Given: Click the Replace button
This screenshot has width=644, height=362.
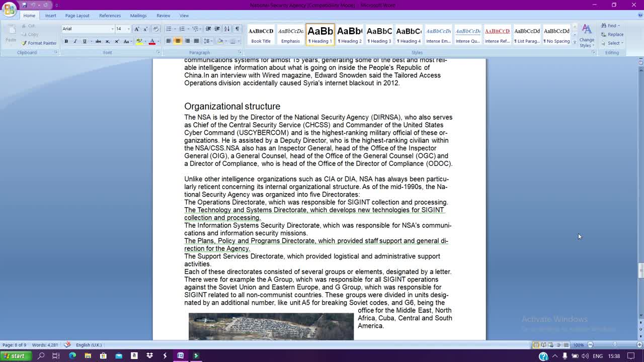Looking at the screenshot, I should pyautogui.click(x=612, y=34).
